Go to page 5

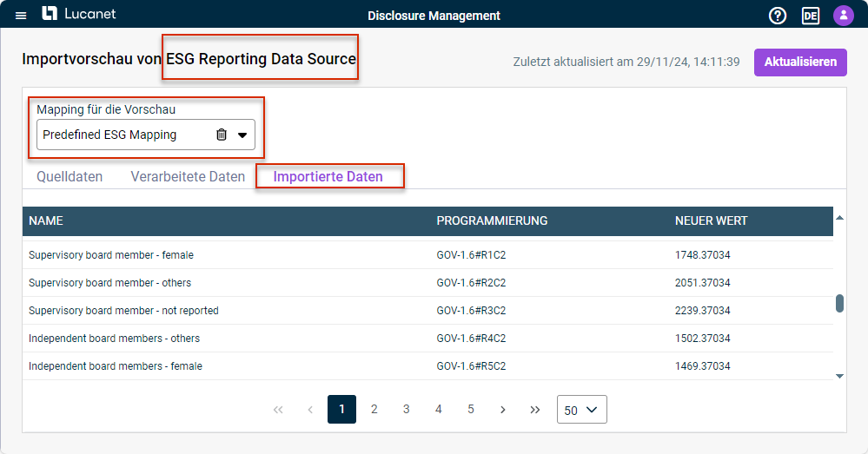[471, 409]
